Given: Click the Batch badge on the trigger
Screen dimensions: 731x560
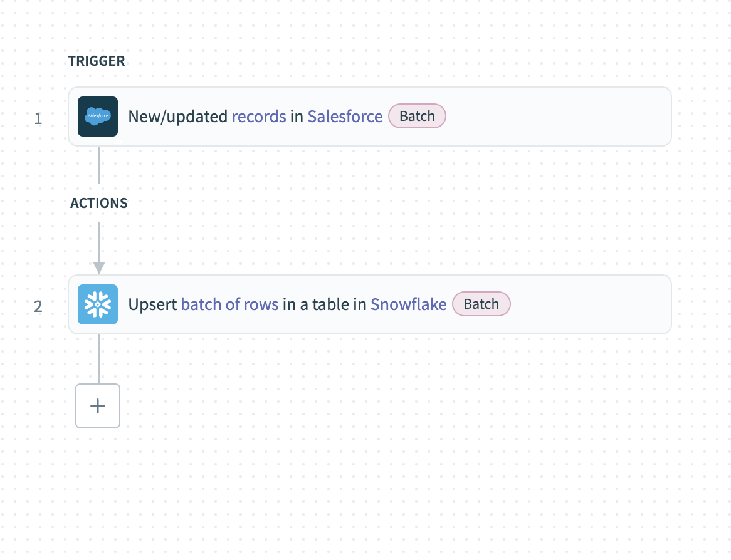Looking at the screenshot, I should tap(417, 116).
